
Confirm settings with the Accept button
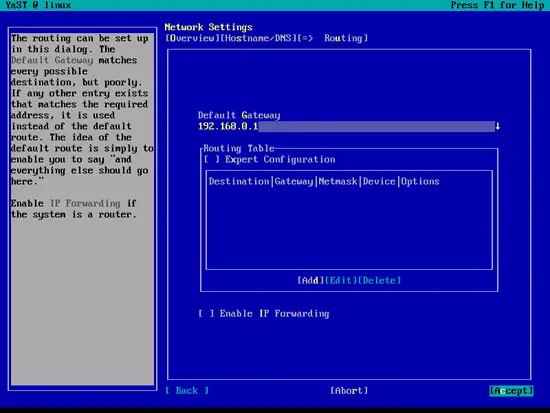[x=511, y=391]
